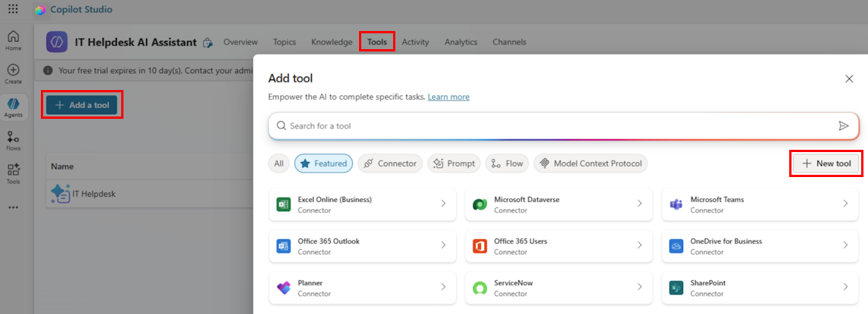Switch to the Overview tab

point(240,42)
